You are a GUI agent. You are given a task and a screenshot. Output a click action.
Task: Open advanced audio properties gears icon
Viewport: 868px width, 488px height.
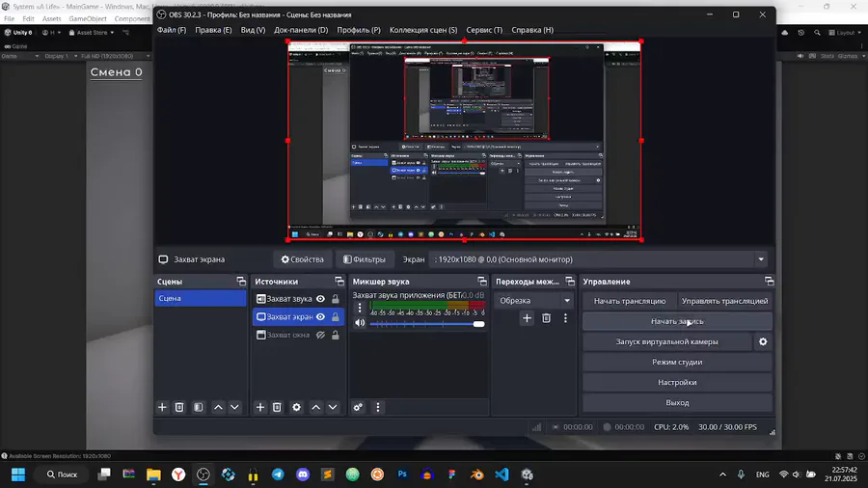click(x=358, y=407)
